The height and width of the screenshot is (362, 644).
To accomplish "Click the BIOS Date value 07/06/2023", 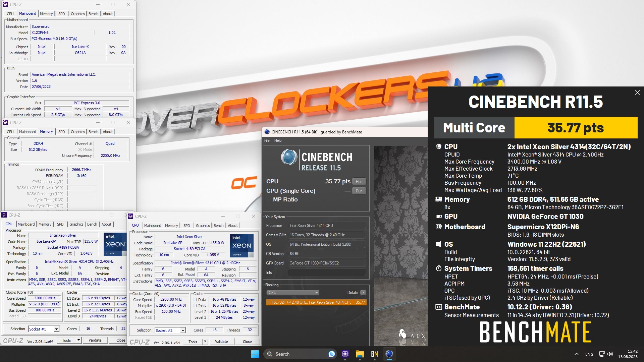I will pos(80,86).
